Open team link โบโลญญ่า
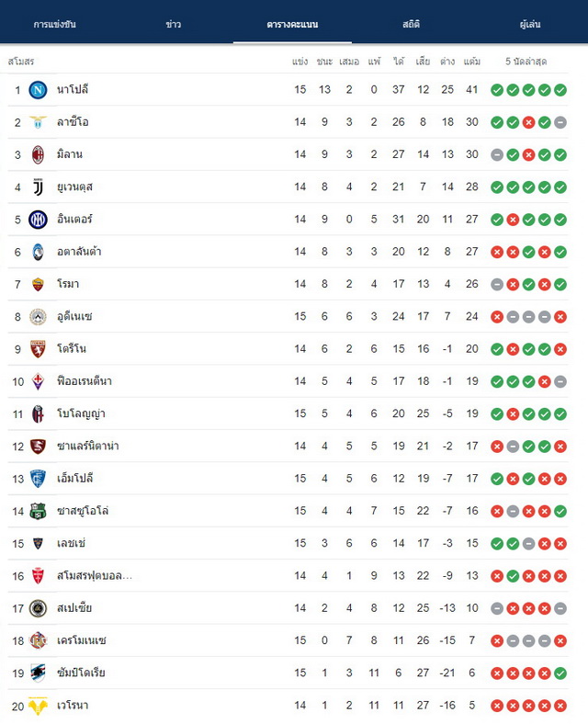588x724 pixels. tap(81, 413)
